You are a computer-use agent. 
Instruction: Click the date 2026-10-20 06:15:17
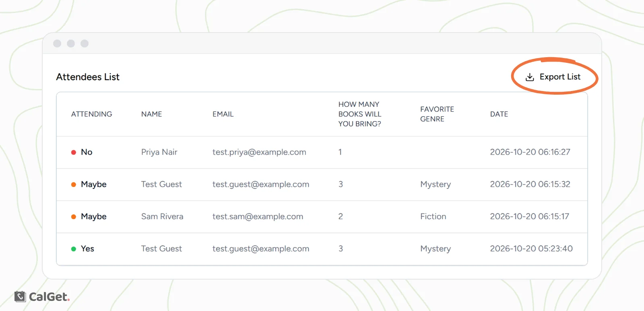click(530, 217)
